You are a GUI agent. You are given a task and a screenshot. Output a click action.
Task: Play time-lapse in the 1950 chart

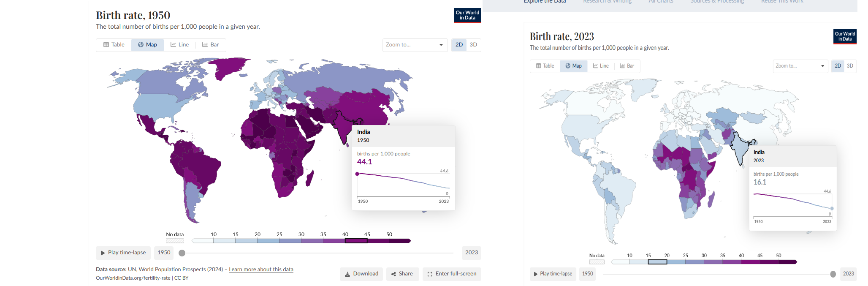point(123,253)
